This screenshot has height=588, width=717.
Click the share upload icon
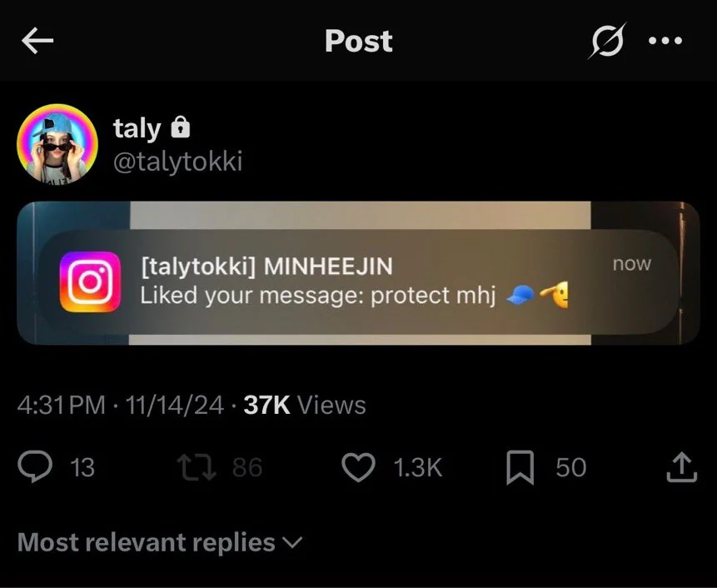pos(680,467)
